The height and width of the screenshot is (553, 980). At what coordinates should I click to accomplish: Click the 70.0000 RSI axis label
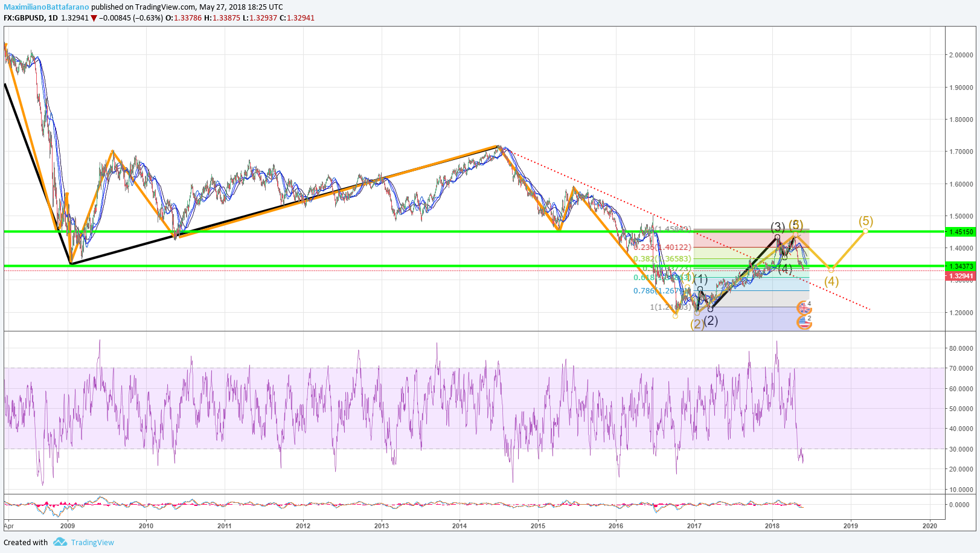961,368
